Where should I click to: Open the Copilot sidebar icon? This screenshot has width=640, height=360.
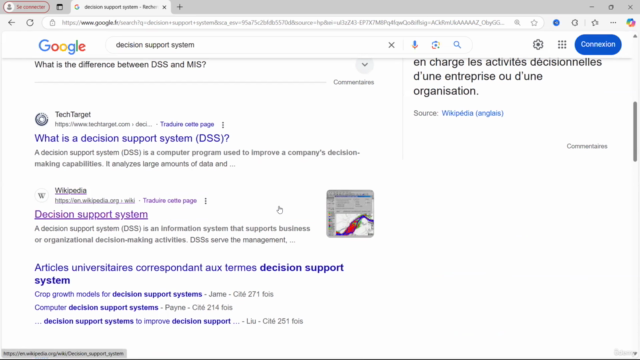pyautogui.click(x=631, y=23)
